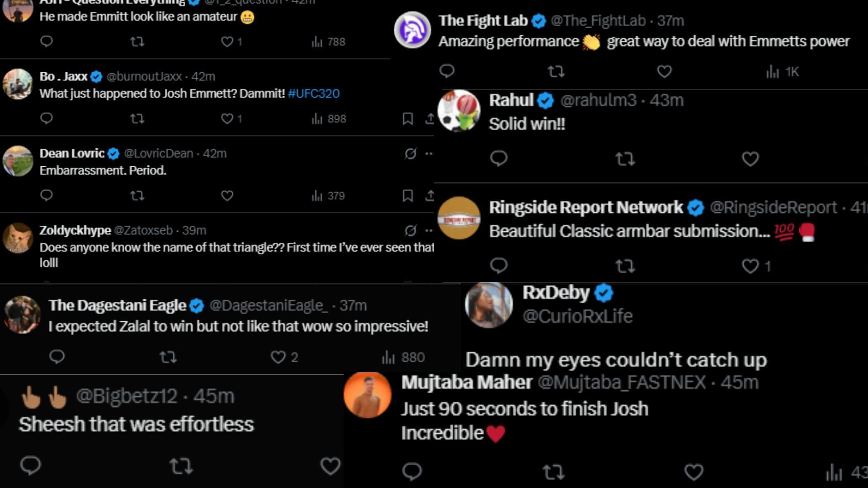The width and height of the screenshot is (868, 488).
Task: Like Ringside Report Network's armbar tweet
Action: point(750,266)
